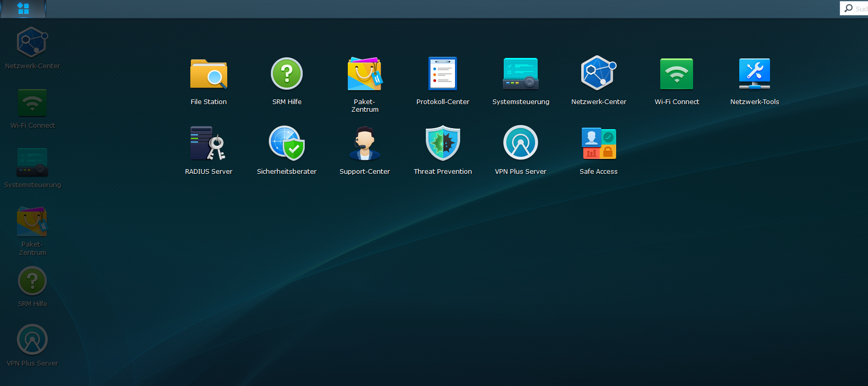Click the dimmed VPN Plus Server desktop shortcut

point(32,340)
